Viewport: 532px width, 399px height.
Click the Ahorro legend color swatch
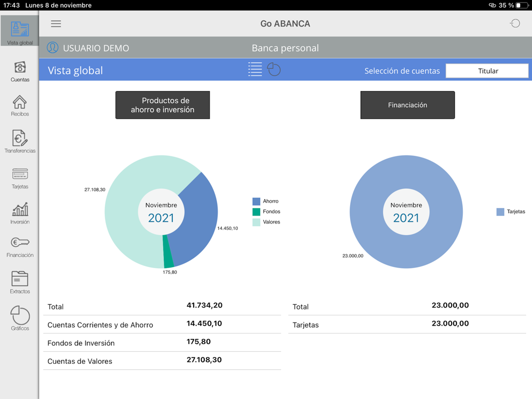256,201
